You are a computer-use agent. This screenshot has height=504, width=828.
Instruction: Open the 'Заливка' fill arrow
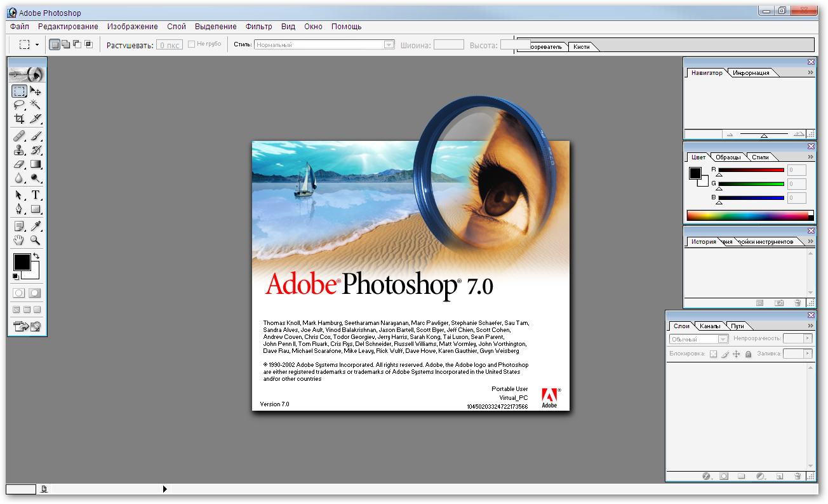pyautogui.click(x=808, y=354)
